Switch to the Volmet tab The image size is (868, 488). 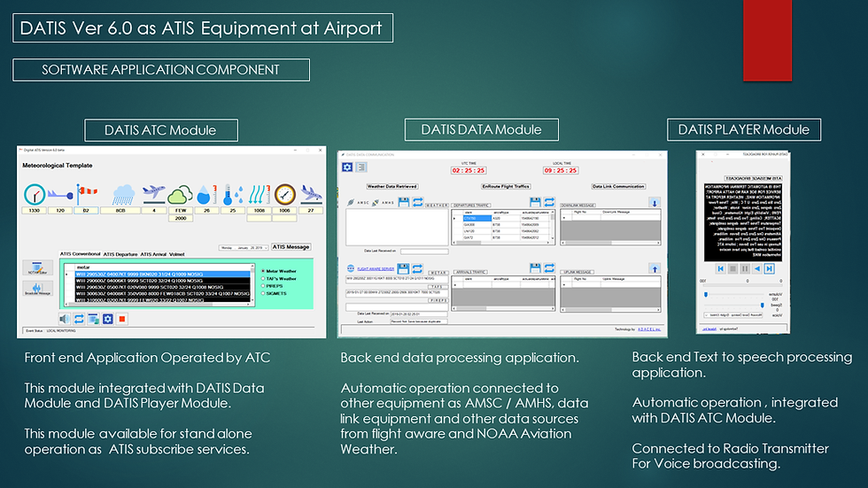(x=176, y=254)
